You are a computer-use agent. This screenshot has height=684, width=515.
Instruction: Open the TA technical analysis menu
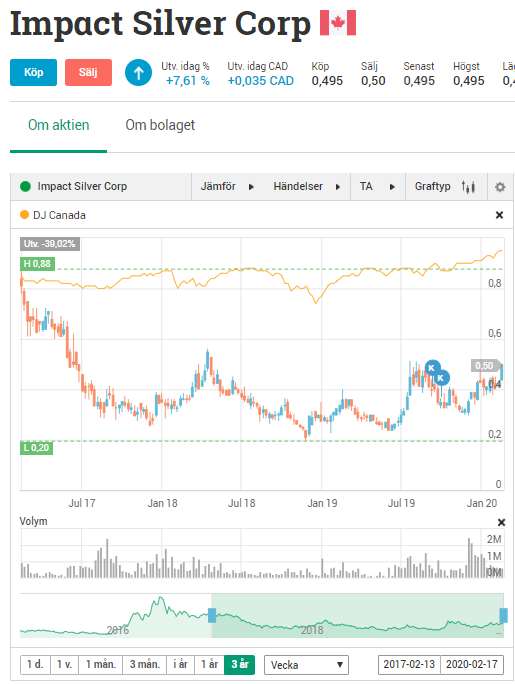tap(378, 187)
